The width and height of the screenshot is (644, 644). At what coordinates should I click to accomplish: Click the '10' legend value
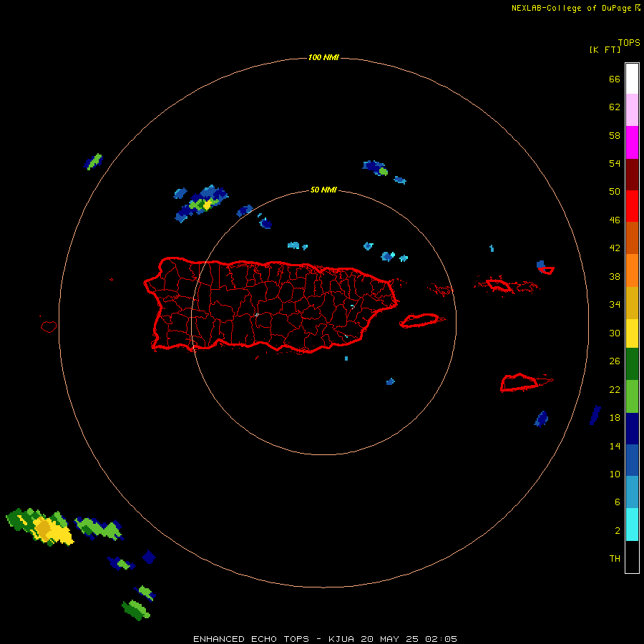(615, 474)
